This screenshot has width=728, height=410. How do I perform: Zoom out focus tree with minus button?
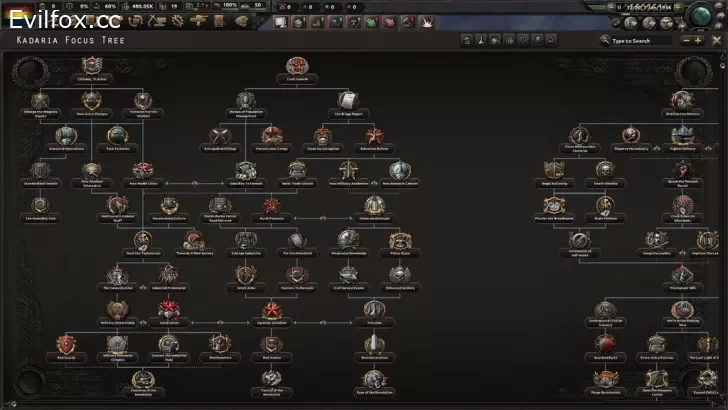[686, 40]
